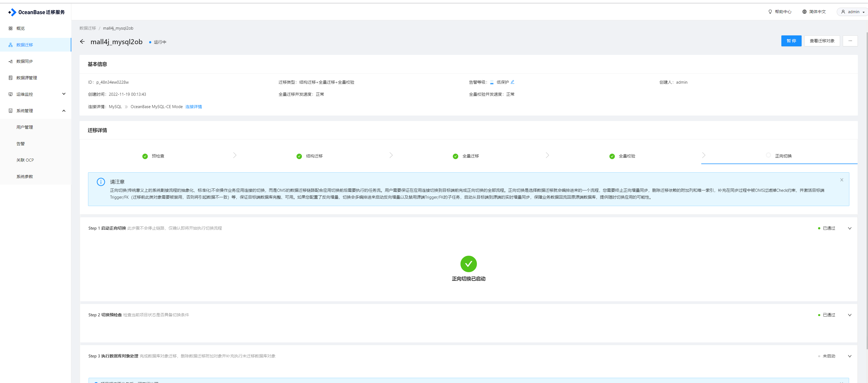
Task: Collapse Step 1 启动正向切换 panel
Action: click(x=849, y=228)
